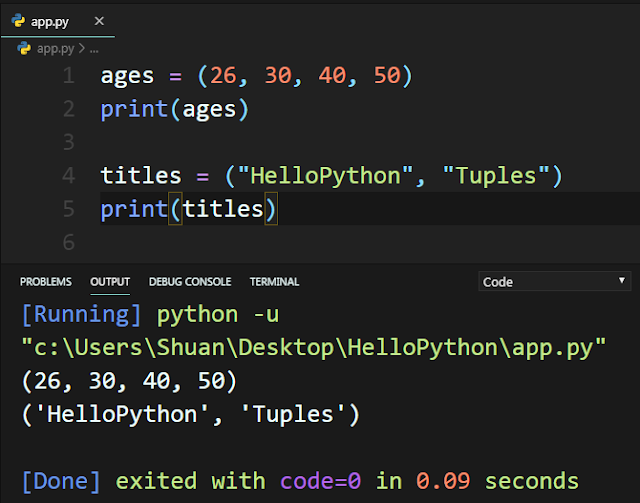Click the number 26 in the tuple
The width and height of the screenshot is (640, 503).
223,76
